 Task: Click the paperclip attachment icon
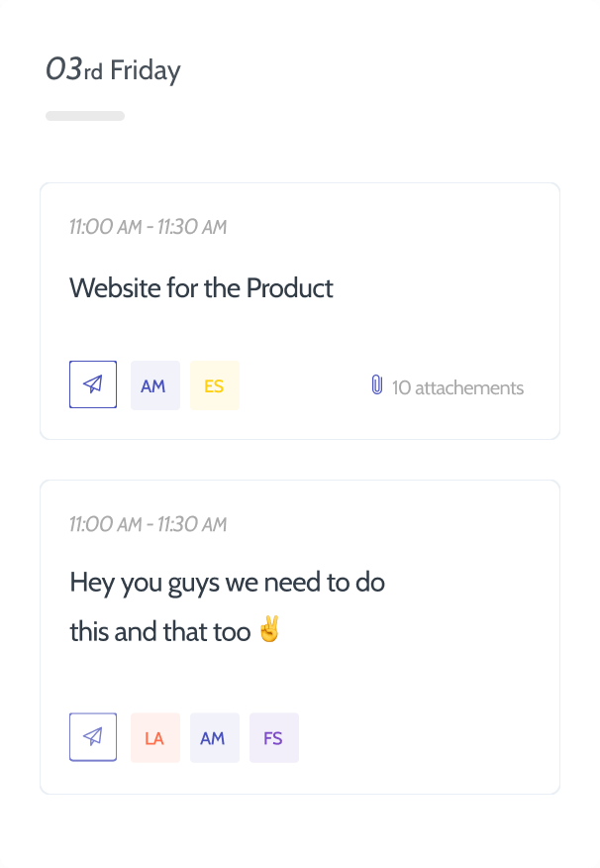coord(376,384)
